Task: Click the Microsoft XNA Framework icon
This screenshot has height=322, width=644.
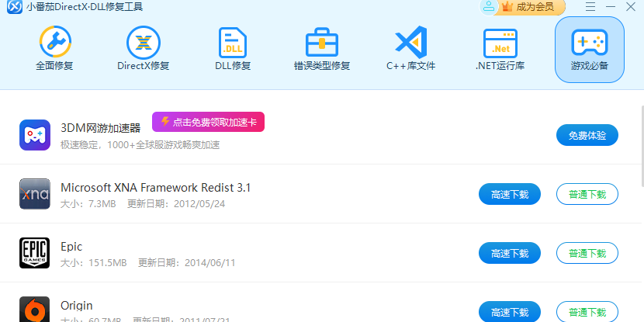Action: click(x=35, y=194)
